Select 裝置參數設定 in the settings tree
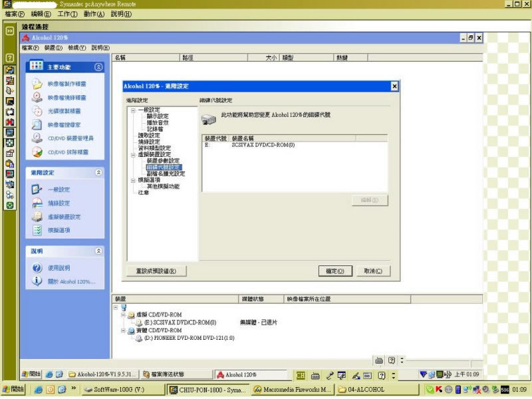Viewport: 532px width, 399px height. point(163,161)
